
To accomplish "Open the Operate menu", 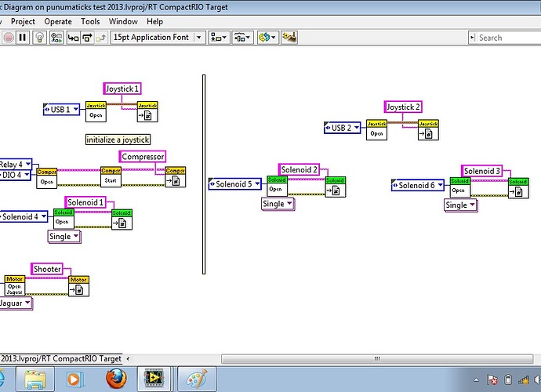I will (58, 22).
